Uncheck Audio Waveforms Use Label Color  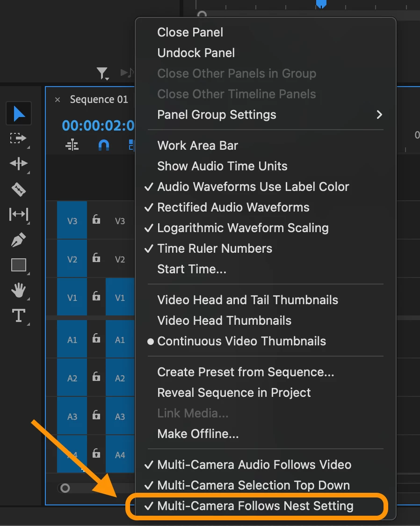pyautogui.click(x=266, y=187)
